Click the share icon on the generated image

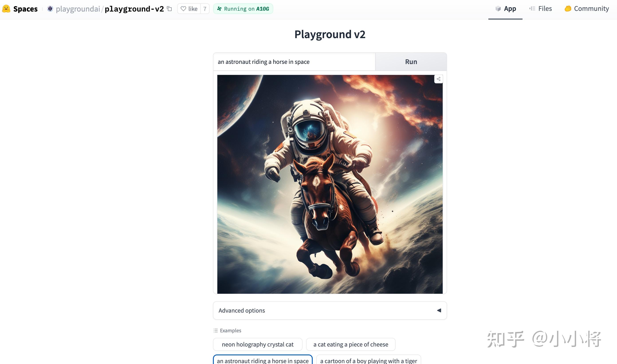pyautogui.click(x=438, y=79)
